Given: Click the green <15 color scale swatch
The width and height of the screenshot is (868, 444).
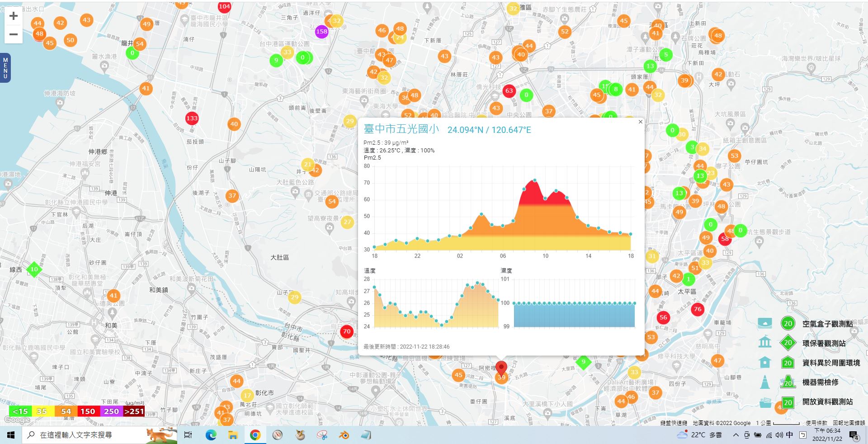Looking at the screenshot, I should 20,411.
